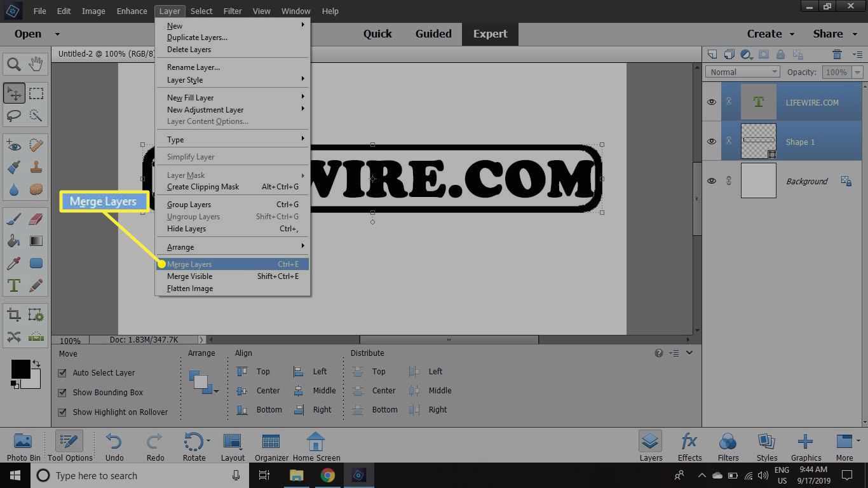Select the Color Picker eyedropper tool
Screen dimensions: 868x488
click(14, 263)
